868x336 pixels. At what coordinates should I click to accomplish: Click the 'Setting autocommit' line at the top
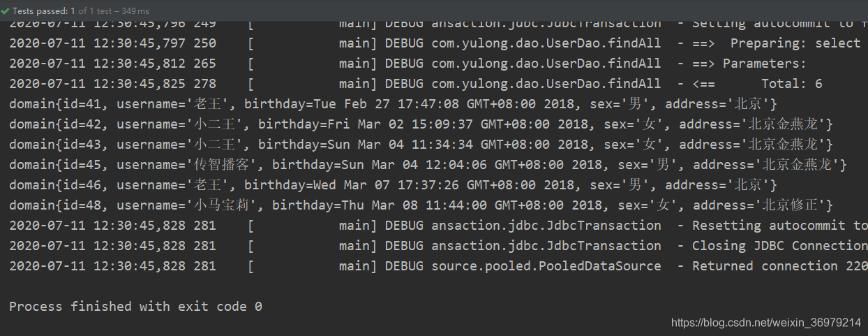coord(438,24)
